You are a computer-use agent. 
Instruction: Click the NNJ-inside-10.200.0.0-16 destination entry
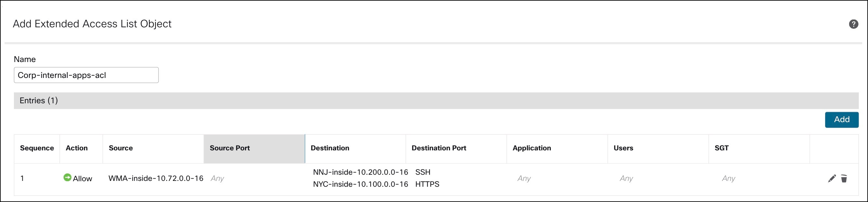point(360,172)
